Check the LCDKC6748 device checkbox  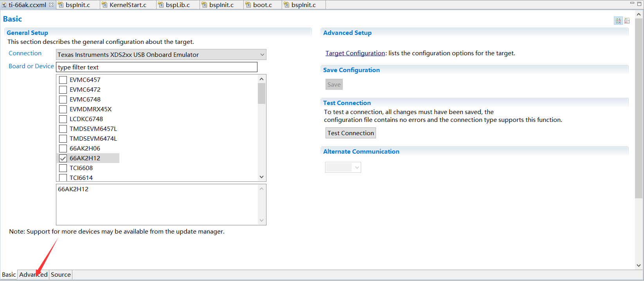[63, 119]
